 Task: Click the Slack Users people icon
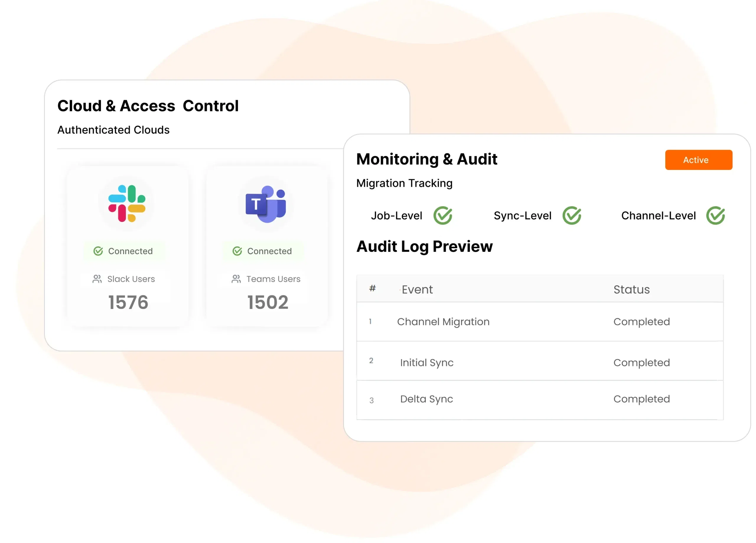click(x=97, y=279)
